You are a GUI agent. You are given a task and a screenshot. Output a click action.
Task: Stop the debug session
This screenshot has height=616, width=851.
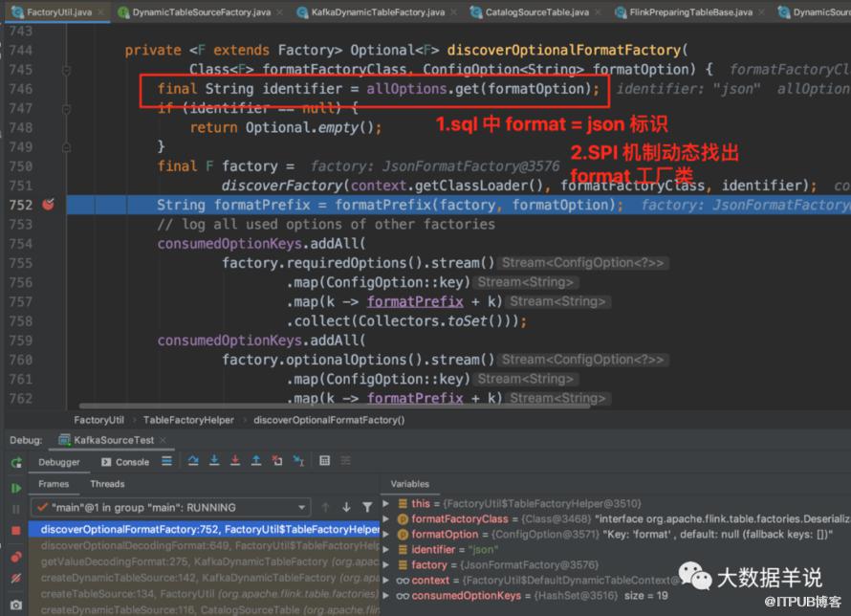16,530
